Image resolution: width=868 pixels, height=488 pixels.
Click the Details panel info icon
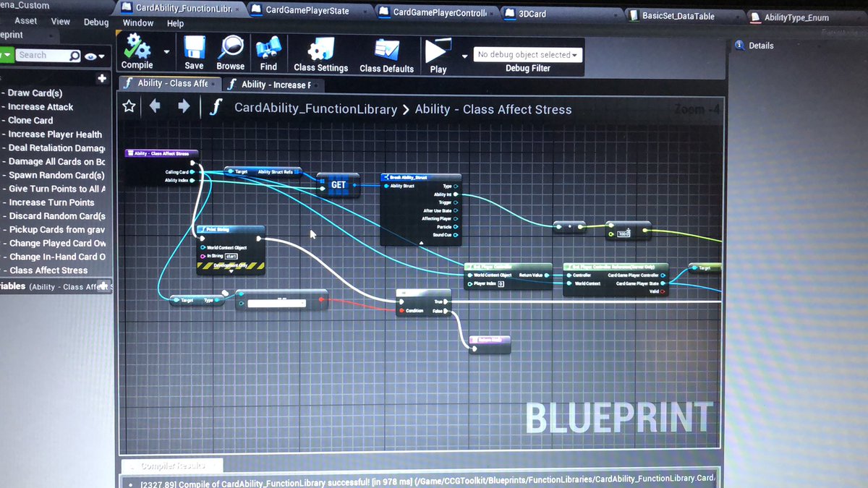(x=739, y=45)
